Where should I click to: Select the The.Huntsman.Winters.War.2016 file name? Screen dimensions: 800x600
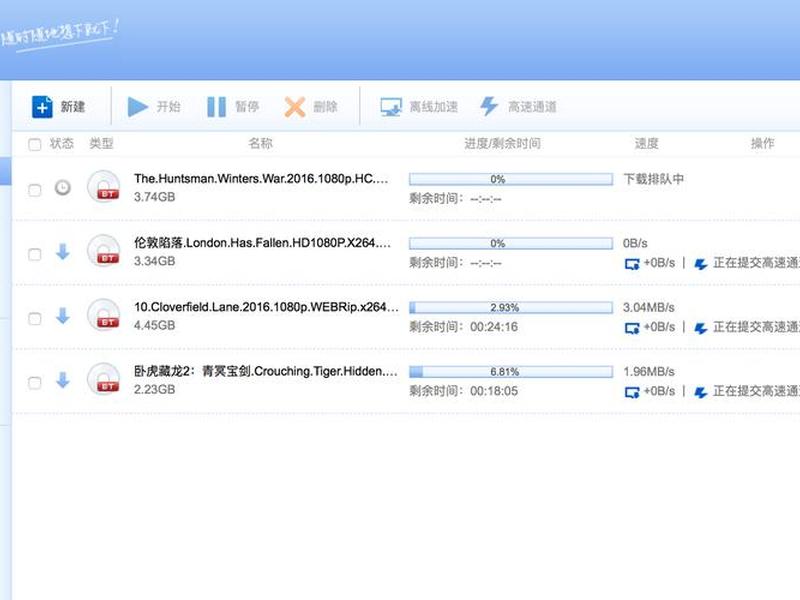tap(261, 179)
